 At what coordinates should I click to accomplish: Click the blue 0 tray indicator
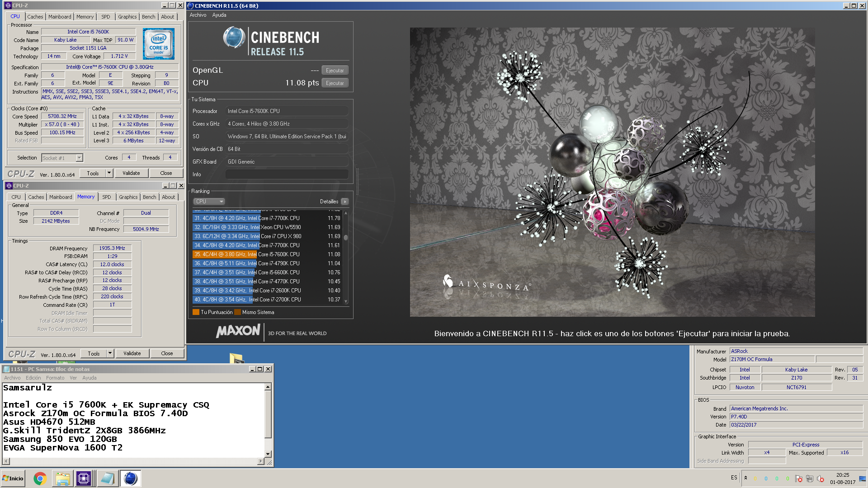click(766, 479)
